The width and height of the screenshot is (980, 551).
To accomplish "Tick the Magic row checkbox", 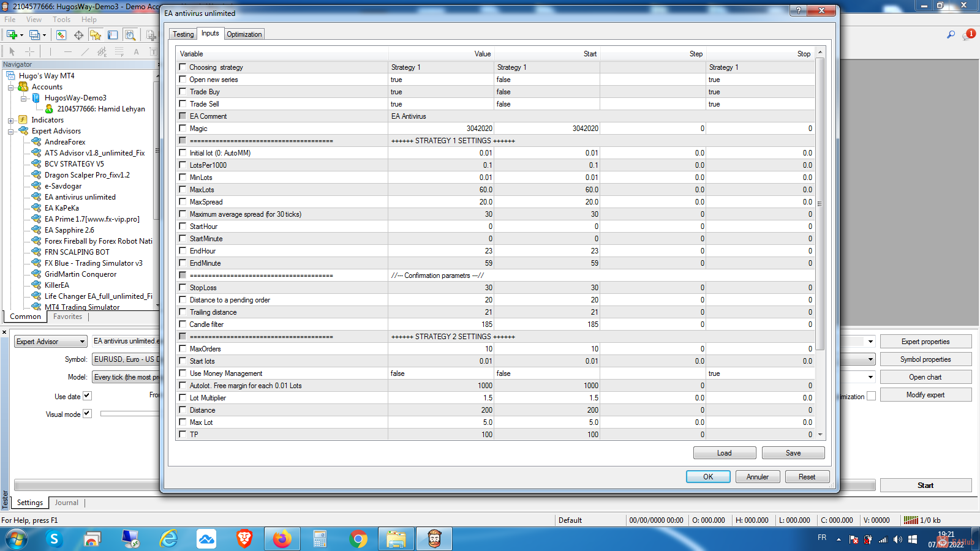I will (183, 128).
